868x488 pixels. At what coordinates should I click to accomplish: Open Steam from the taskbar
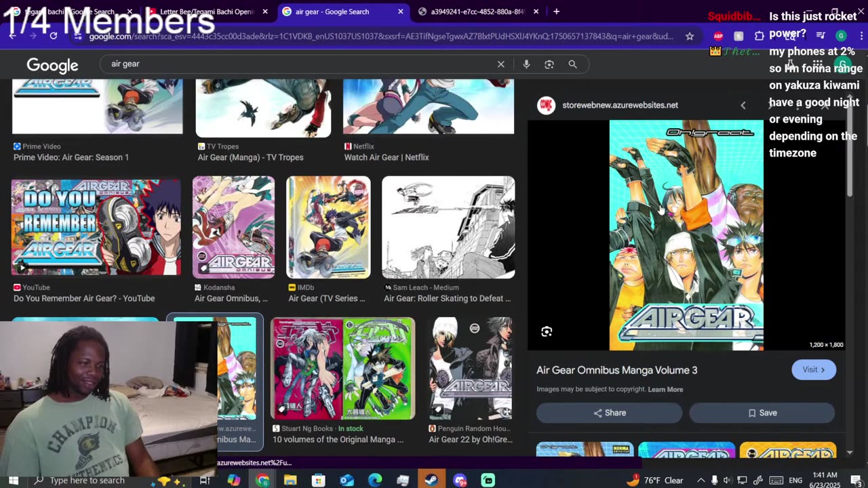pos(431,481)
